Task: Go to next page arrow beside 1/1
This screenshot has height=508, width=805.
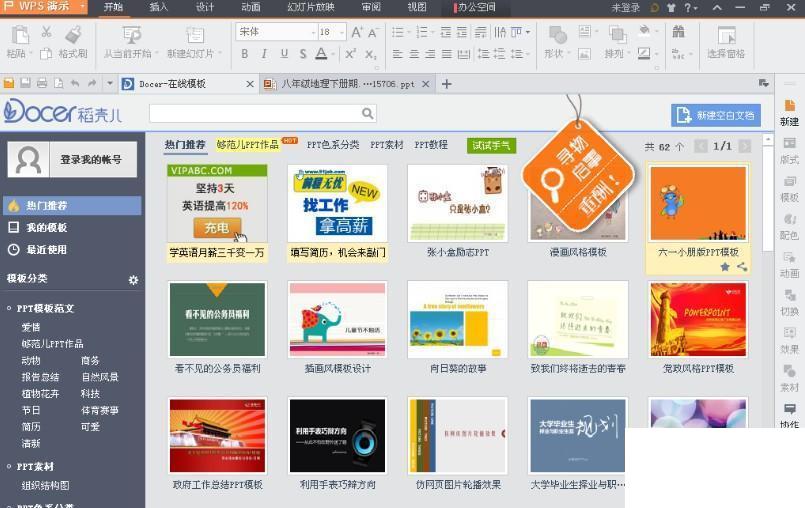Action: pyautogui.click(x=744, y=146)
